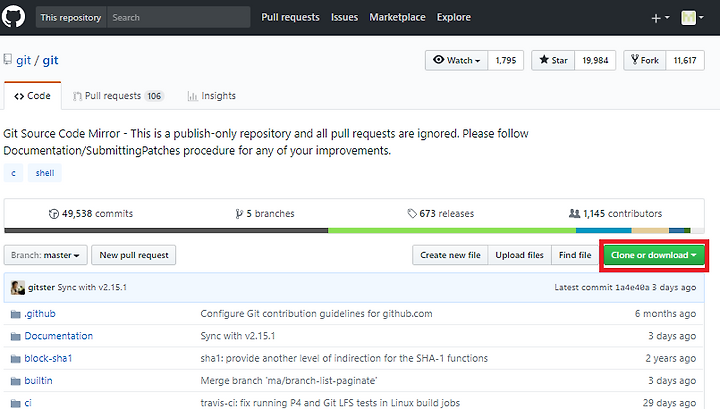Click the folder icon for builtin
720x409 pixels.
pos(16,381)
